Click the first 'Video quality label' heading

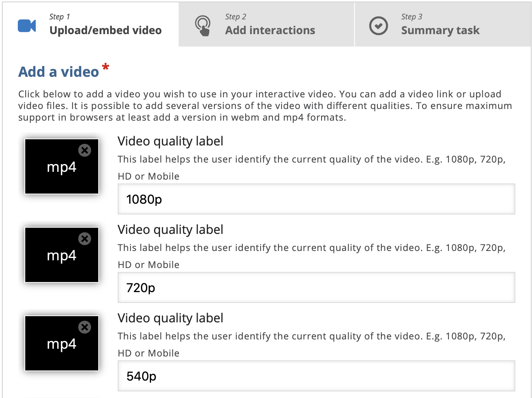[x=170, y=141]
